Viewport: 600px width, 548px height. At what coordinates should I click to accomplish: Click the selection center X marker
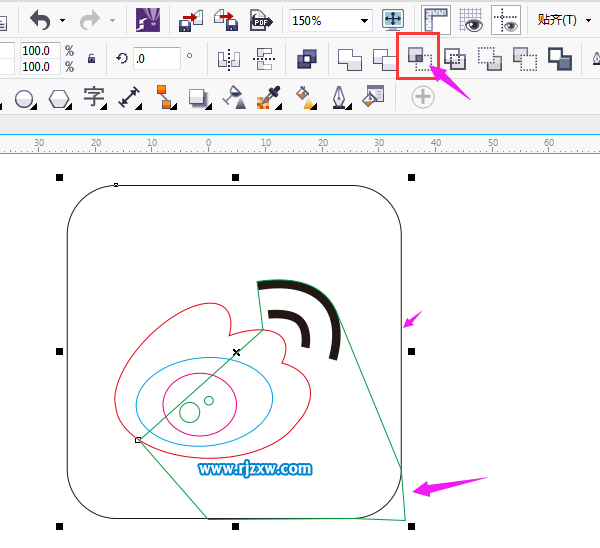pos(236,352)
